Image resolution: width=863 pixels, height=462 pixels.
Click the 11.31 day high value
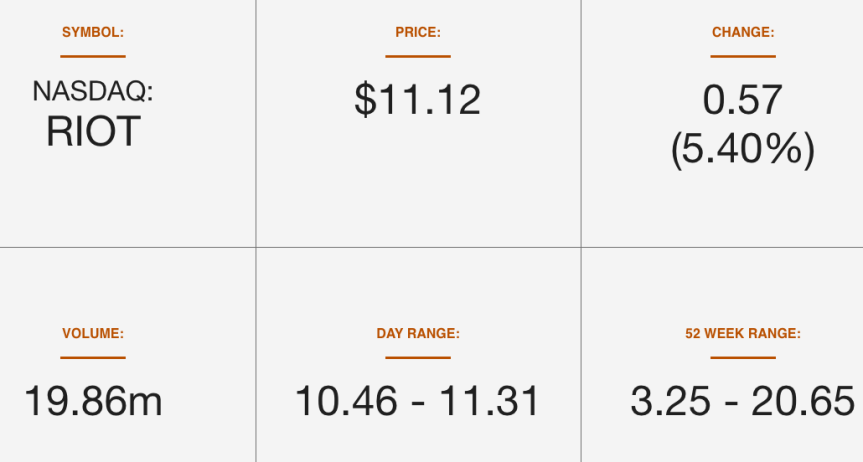tap(489, 401)
